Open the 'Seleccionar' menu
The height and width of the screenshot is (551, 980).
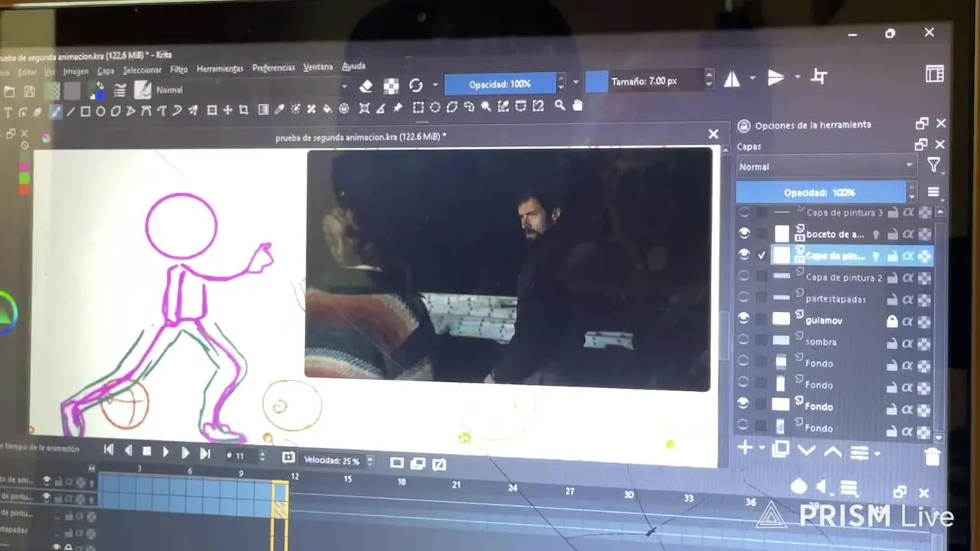pyautogui.click(x=142, y=70)
